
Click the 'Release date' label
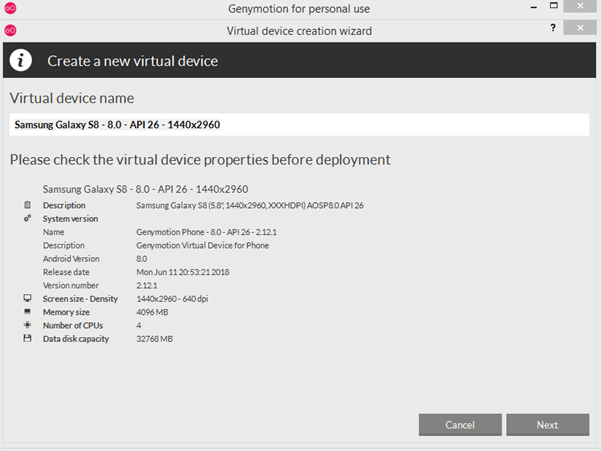(x=66, y=272)
